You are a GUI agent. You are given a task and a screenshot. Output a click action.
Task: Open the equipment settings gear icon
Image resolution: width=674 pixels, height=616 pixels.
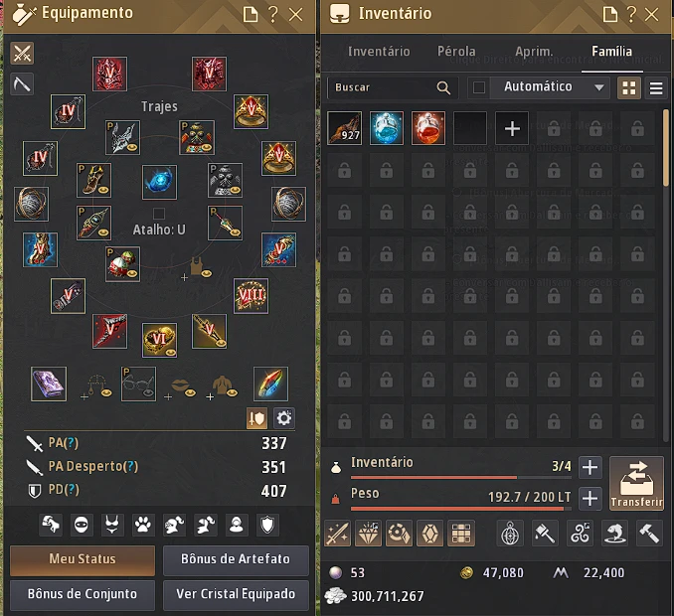pos(283,418)
